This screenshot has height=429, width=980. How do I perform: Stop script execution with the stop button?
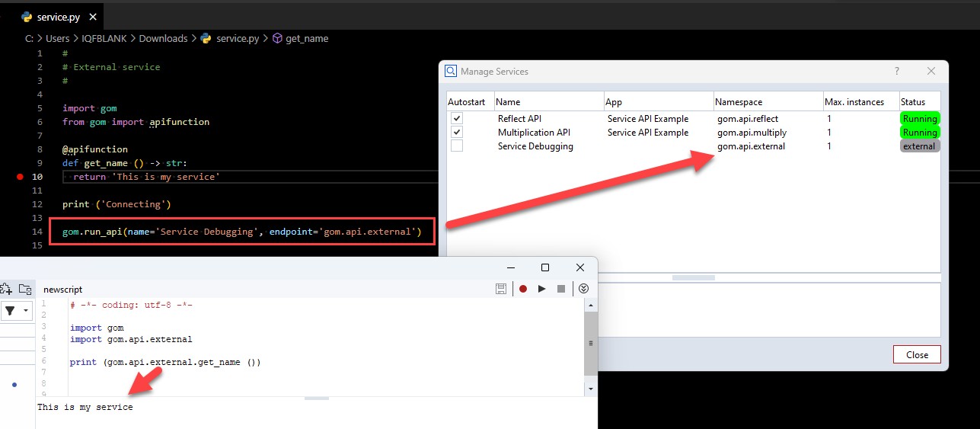561,289
